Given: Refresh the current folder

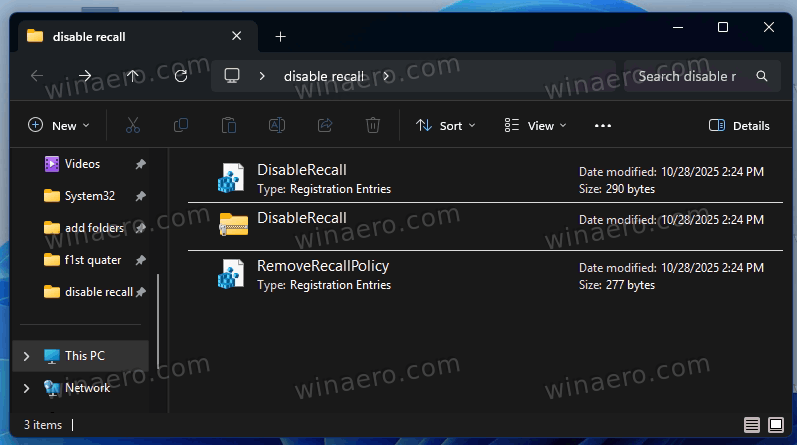Looking at the screenshot, I should point(180,76).
